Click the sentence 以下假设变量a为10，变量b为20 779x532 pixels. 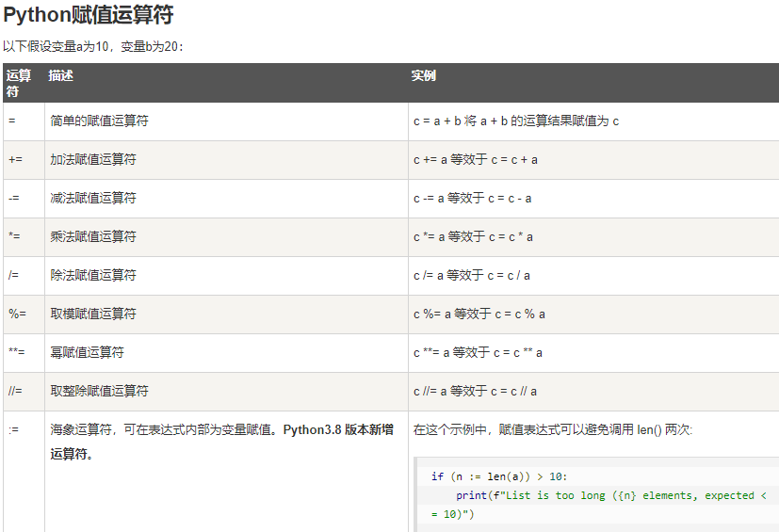pos(93,47)
